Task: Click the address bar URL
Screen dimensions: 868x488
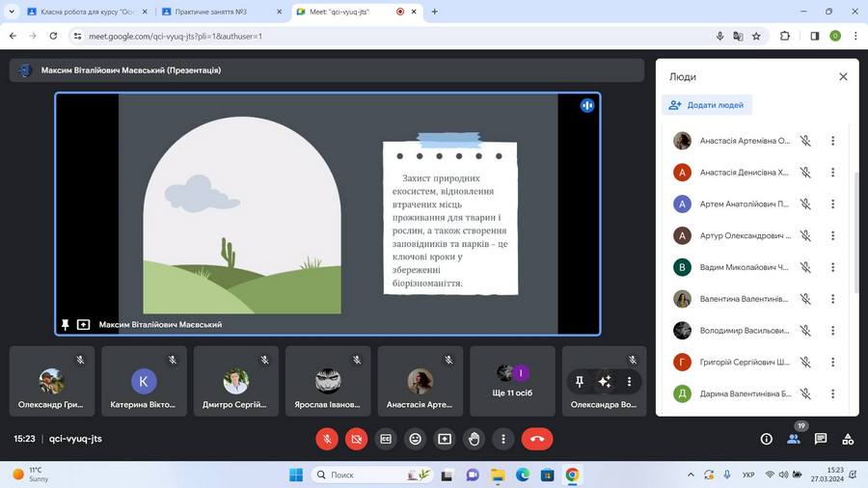Action: click(176, 36)
